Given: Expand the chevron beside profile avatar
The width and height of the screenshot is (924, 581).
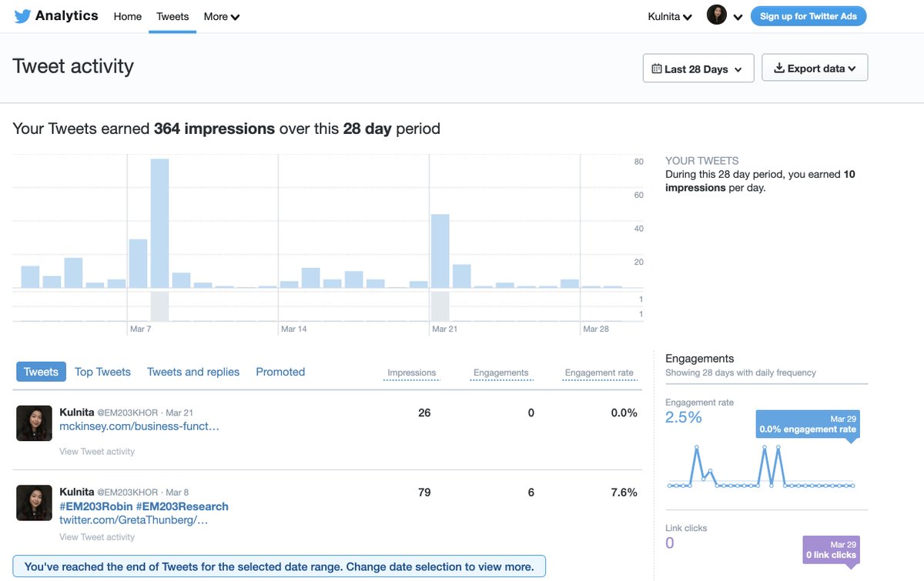Looking at the screenshot, I should [x=738, y=17].
